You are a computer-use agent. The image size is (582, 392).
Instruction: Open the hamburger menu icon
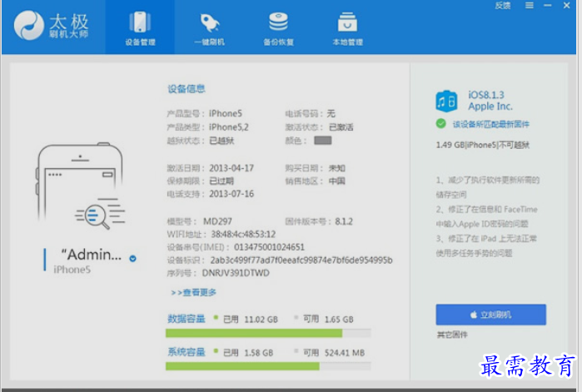coord(530,6)
